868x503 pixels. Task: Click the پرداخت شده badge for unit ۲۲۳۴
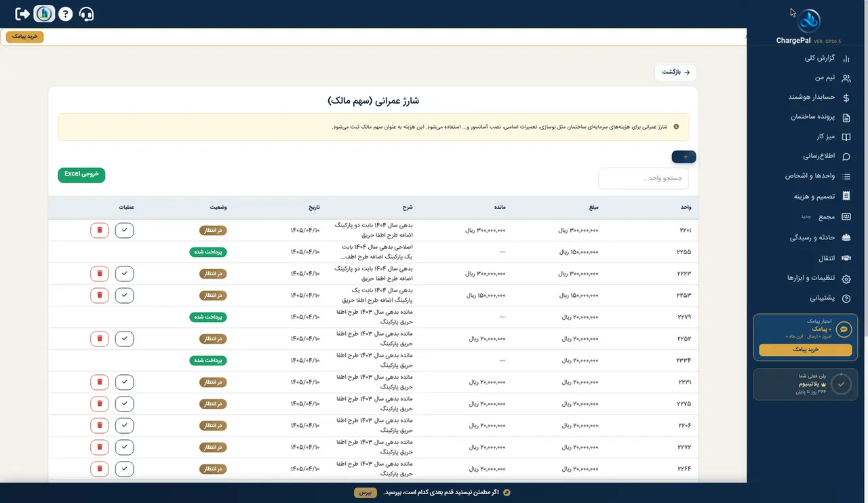(x=208, y=360)
